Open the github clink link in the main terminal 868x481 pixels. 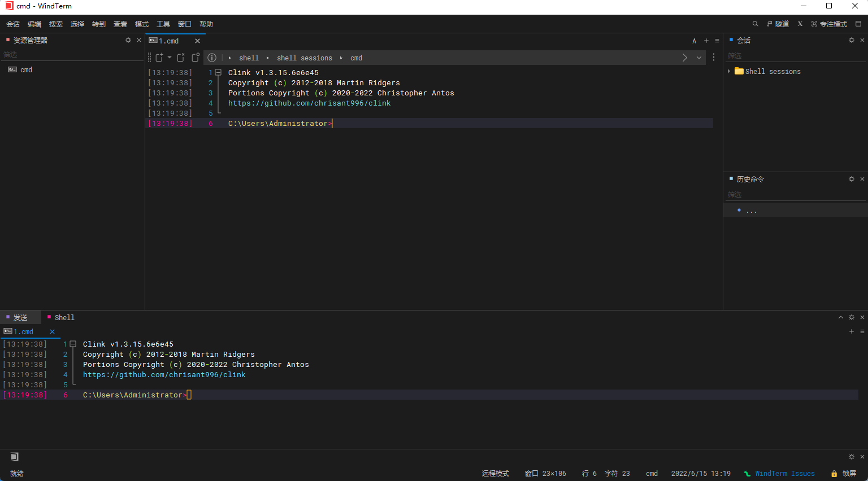click(309, 103)
